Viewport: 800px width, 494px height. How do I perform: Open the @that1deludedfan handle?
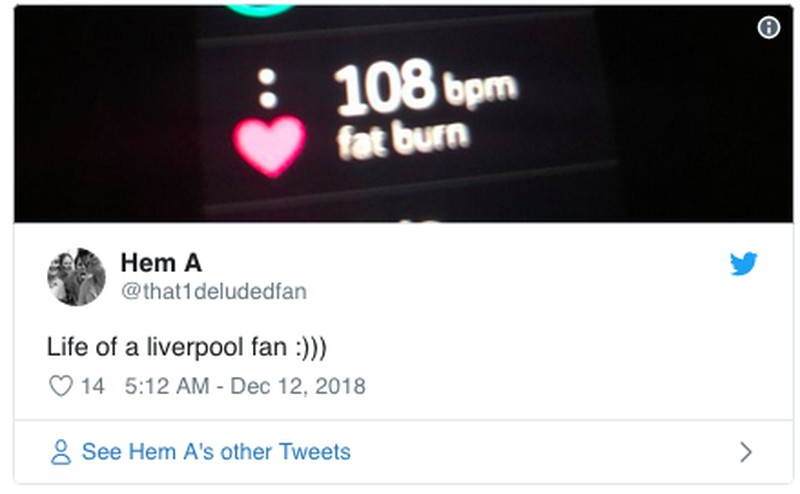pyautogui.click(x=213, y=291)
